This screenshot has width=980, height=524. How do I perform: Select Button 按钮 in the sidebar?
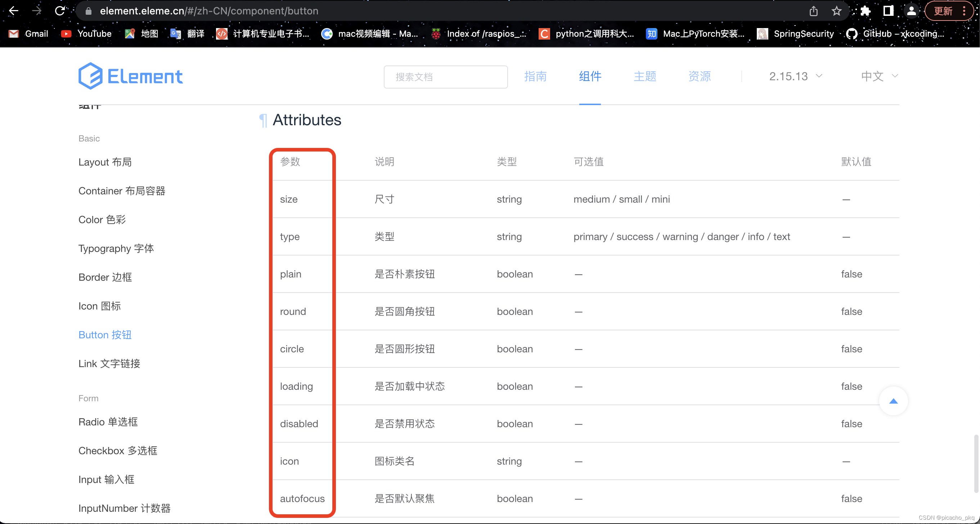pyautogui.click(x=105, y=335)
